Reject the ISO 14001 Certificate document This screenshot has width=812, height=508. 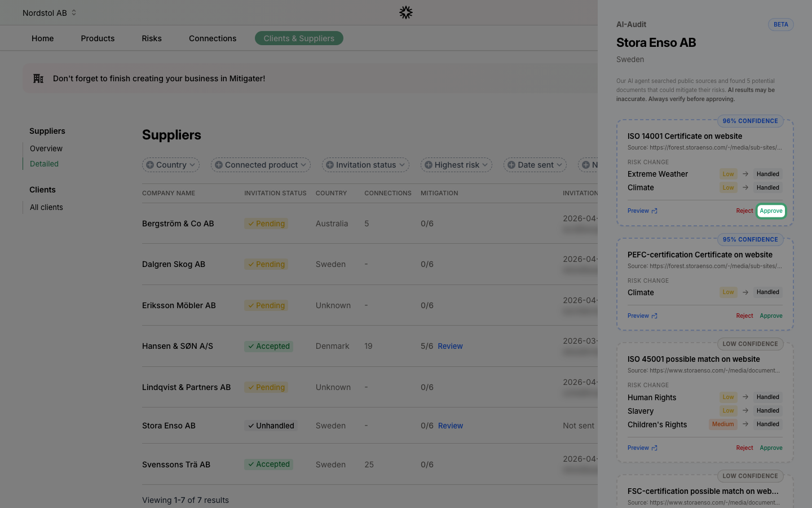click(744, 211)
